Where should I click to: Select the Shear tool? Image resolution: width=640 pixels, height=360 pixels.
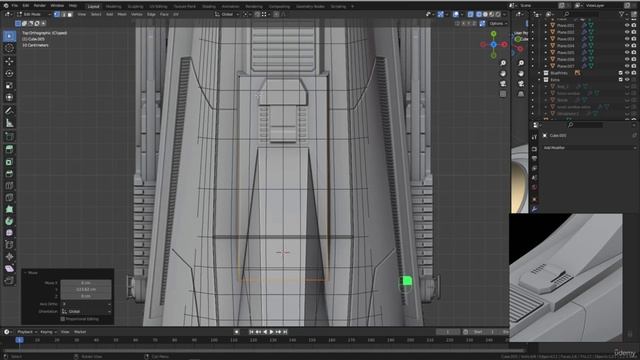[9, 268]
